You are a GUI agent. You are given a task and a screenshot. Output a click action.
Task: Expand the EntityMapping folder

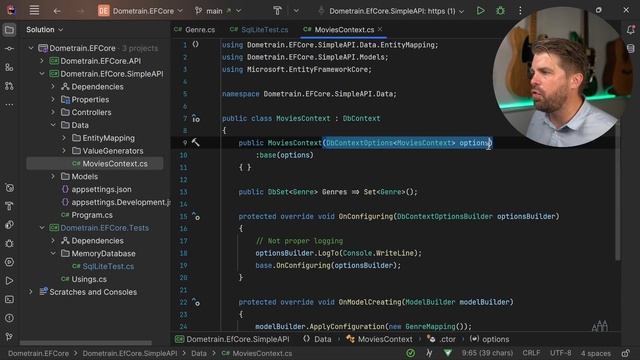point(64,138)
